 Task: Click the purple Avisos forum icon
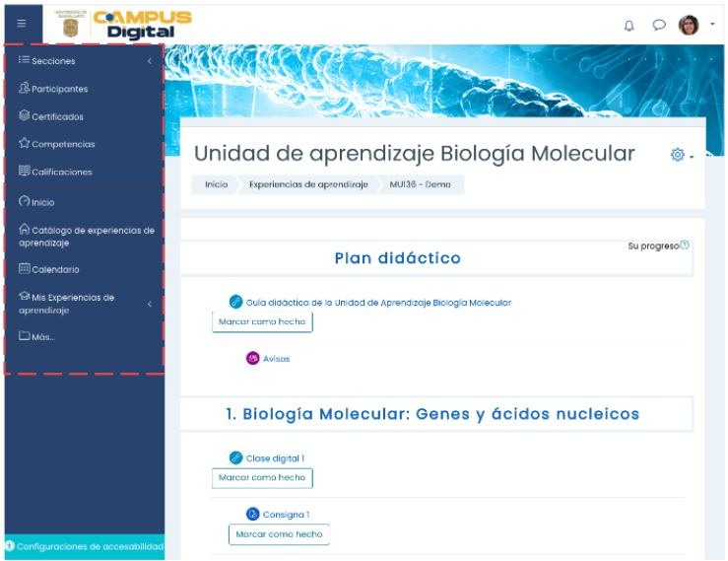[252, 358]
